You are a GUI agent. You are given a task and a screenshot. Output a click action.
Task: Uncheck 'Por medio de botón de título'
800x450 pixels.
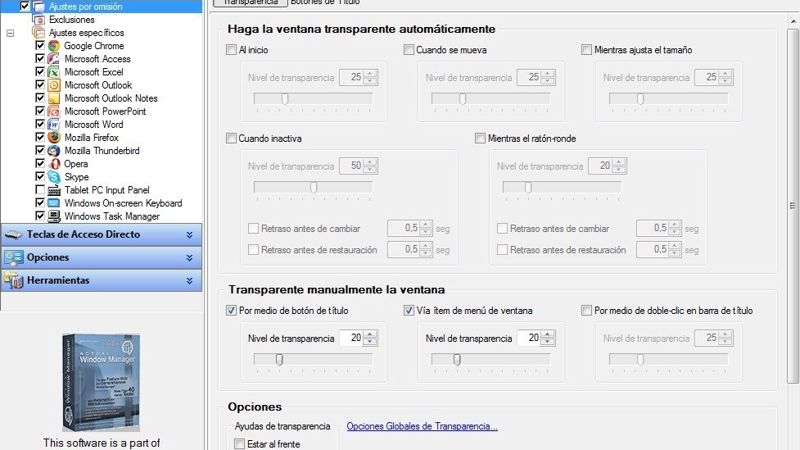[231, 310]
